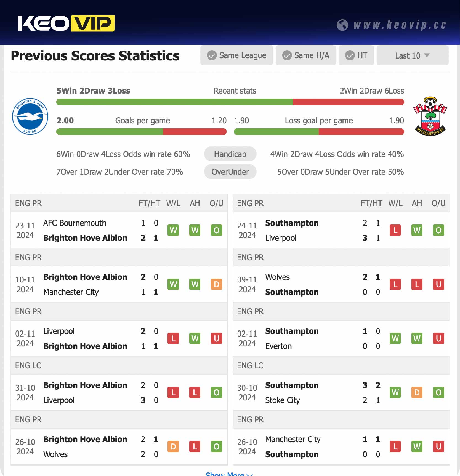This screenshot has height=476, width=460.
Task: Click the orange D badge in Stoke City row
Action: (x=417, y=392)
